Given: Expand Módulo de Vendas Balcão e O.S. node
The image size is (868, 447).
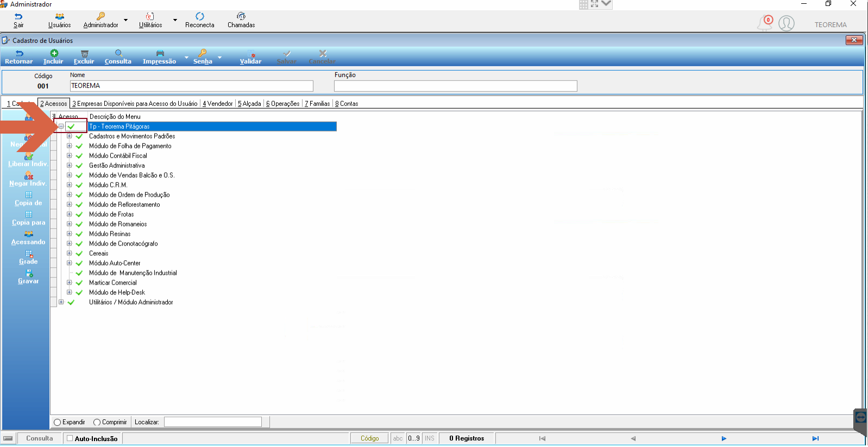Looking at the screenshot, I should coord(69,175).
